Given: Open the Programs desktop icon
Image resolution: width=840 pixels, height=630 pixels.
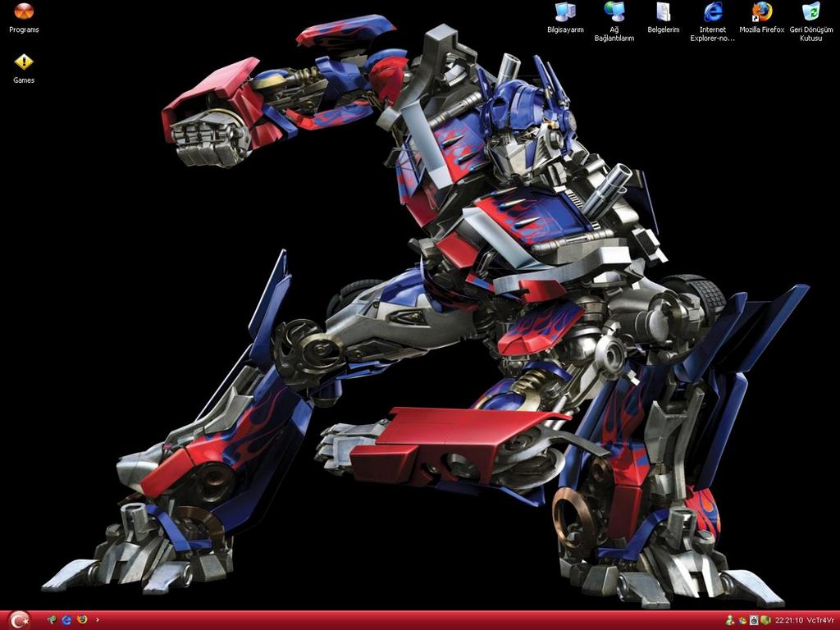Looking at the screenshot, I should [24, 18].
